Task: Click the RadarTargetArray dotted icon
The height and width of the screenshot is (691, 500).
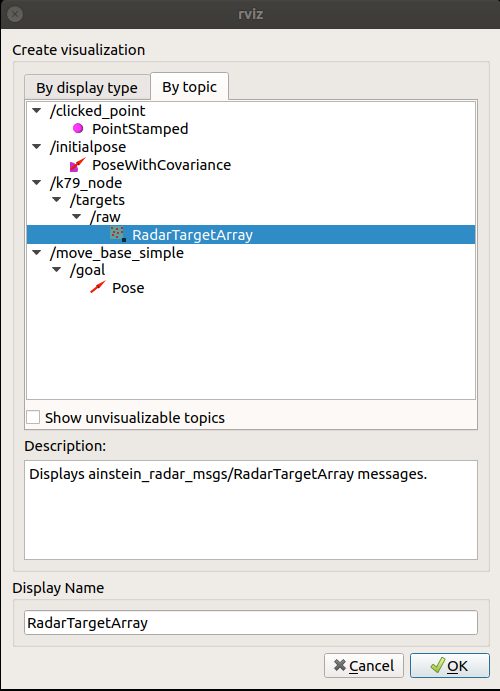Action: point(118,234)
